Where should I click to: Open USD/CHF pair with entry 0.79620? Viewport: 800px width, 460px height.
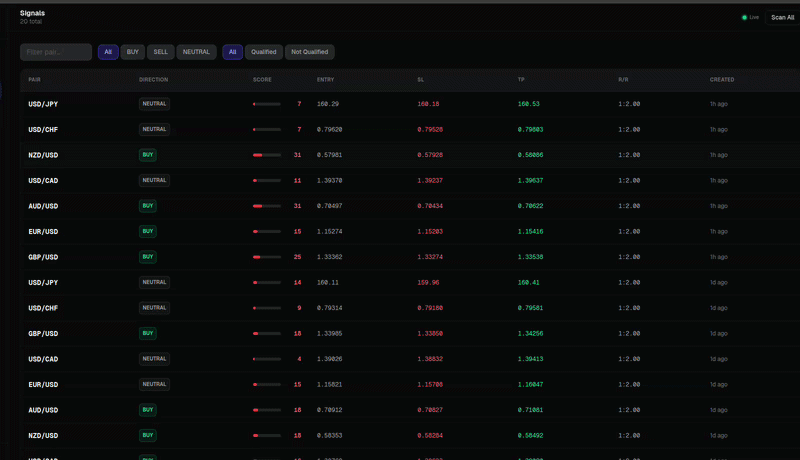43,130
